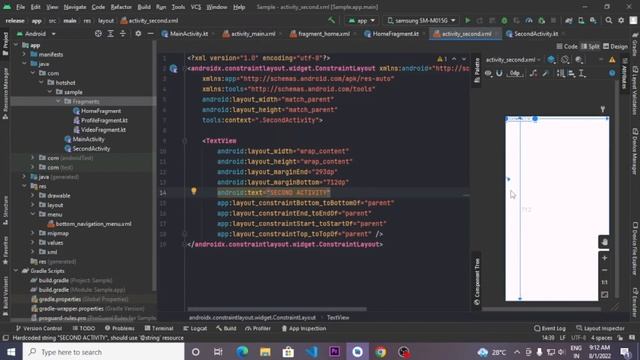Image resolution: width=640 pixels, height=360 pixels.
Task: Open the VCS menu
Action: (x=196, y=7)
